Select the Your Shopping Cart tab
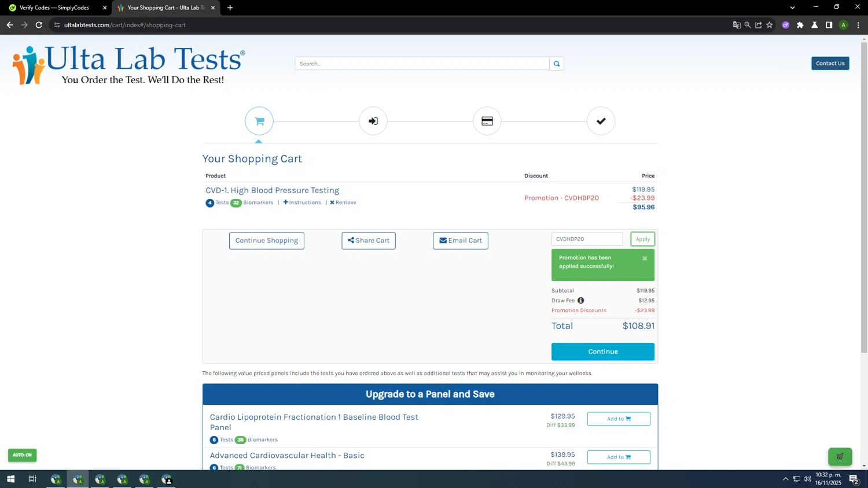Viewport: 868px width, 488px height. click(x=165, y=8)
